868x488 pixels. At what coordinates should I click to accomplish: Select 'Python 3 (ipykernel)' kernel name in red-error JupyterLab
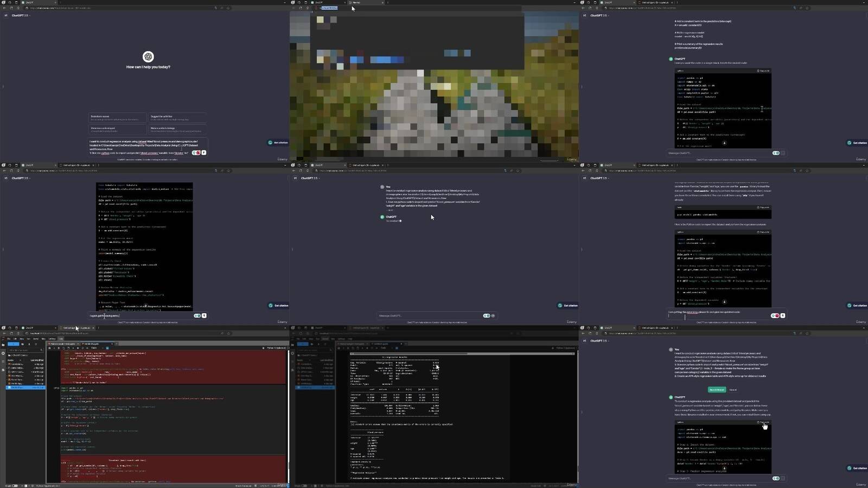pos(275,348)
